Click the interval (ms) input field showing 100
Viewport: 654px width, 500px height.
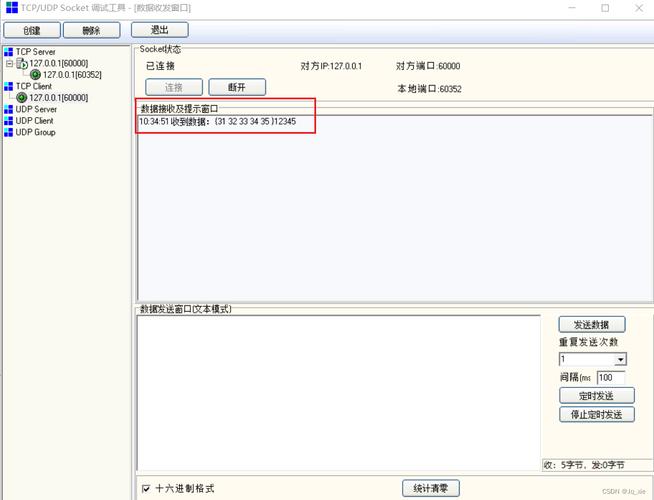[611, 378]
